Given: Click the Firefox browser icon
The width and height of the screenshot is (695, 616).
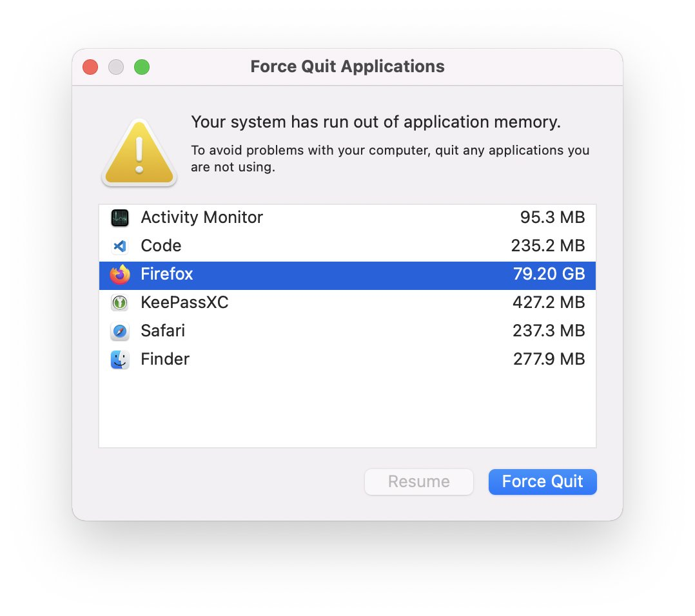Looking at the screenshot, I should click(119, 274).
